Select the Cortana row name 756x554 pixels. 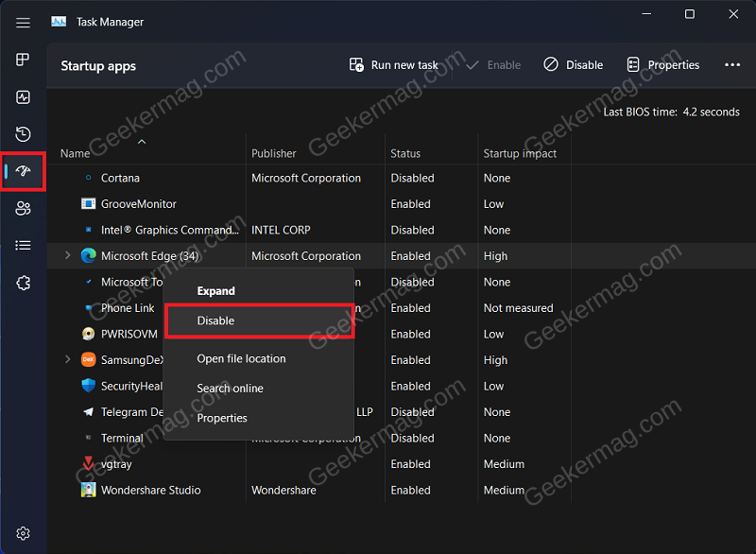tap(120, 178)
